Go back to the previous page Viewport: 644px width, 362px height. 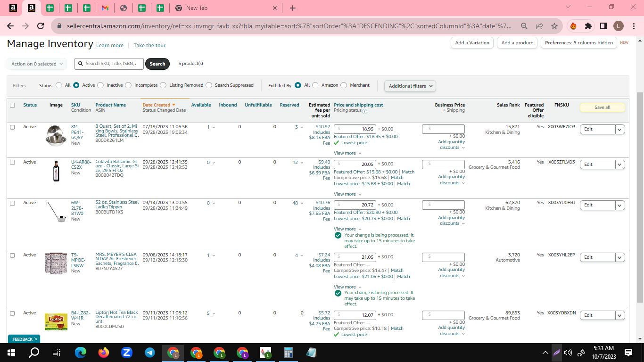pyautogui.click(x=10, y=26)
